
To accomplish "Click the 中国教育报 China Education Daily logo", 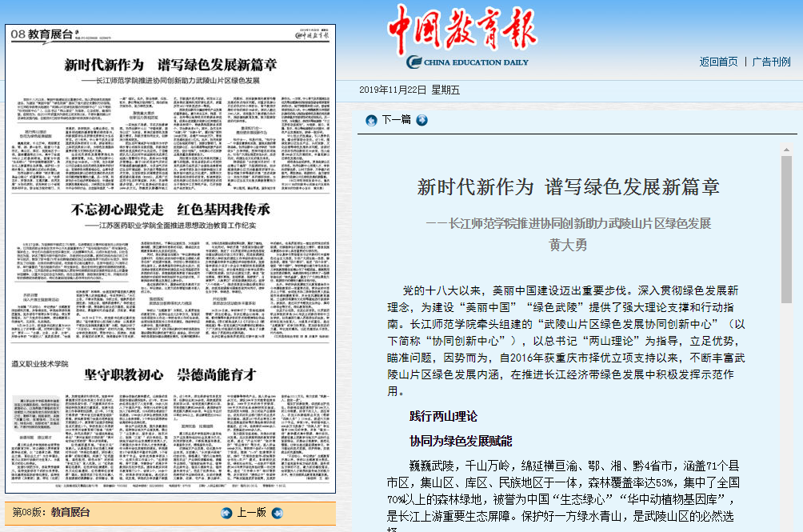I will tap(462, 36).
